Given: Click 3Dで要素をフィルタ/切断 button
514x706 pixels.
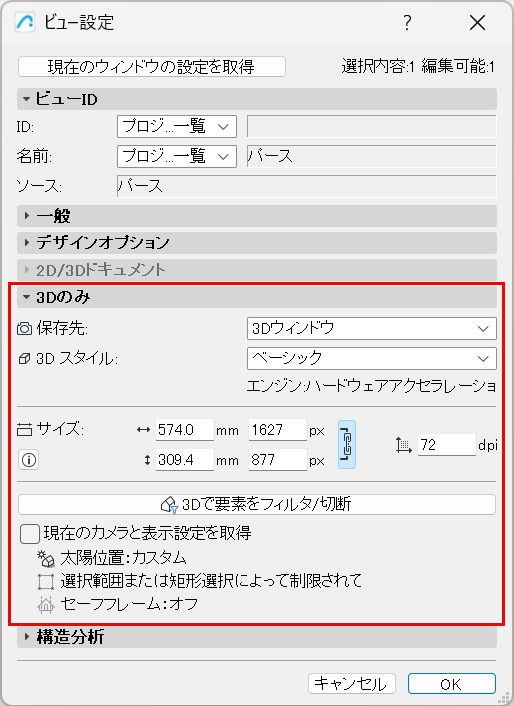Looking at the screenshot, I should pyautogui.click(x=257, y=504).
